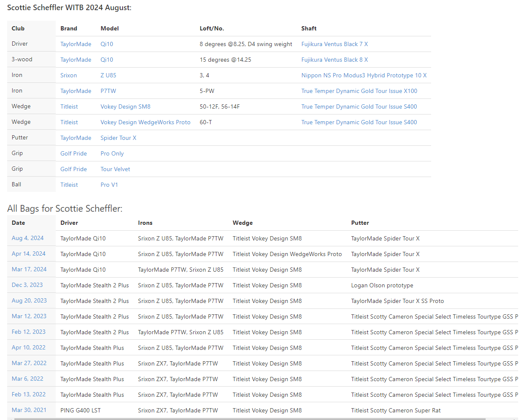This screenshot has height=420, width=530.
Task: Open TaylorMade brand link in Putter row
Action: pos(76,138)
